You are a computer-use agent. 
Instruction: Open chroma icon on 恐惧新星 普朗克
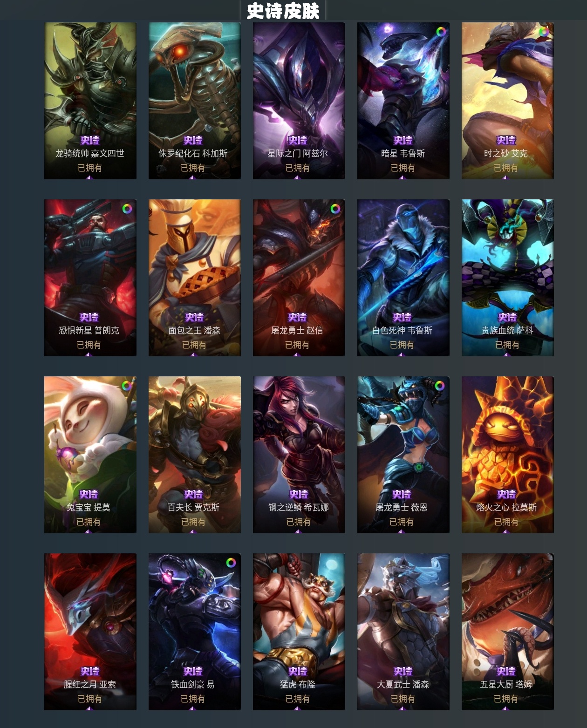tap(127, 209)
